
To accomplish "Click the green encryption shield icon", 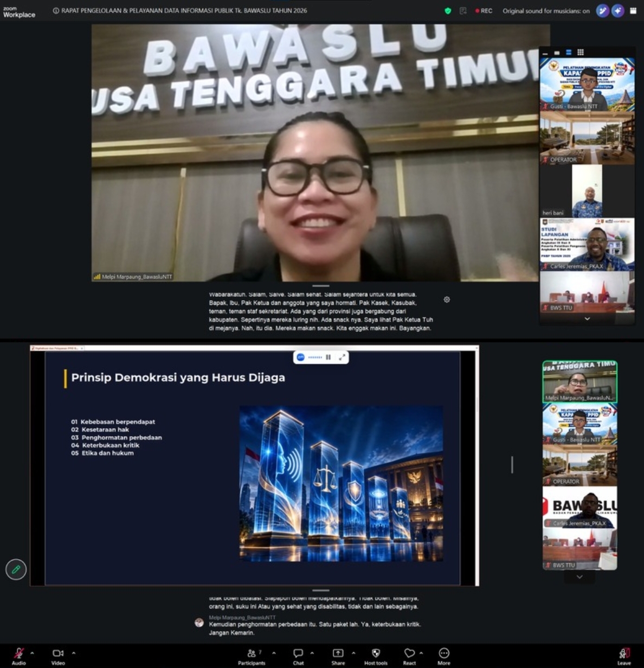I will tap(448, 11).
